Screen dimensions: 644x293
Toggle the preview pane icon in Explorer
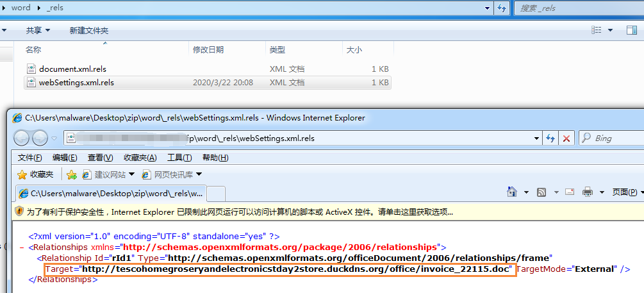[631, 30]
